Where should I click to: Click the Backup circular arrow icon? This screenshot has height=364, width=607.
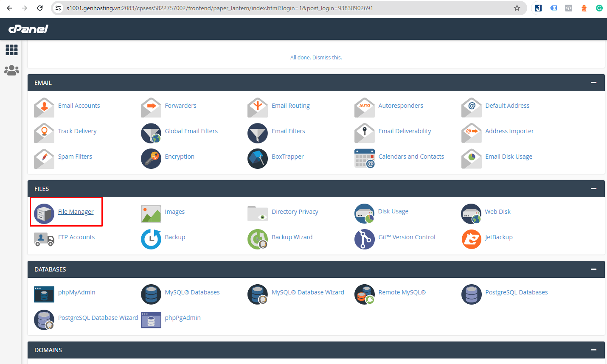(x=151, y=239)
